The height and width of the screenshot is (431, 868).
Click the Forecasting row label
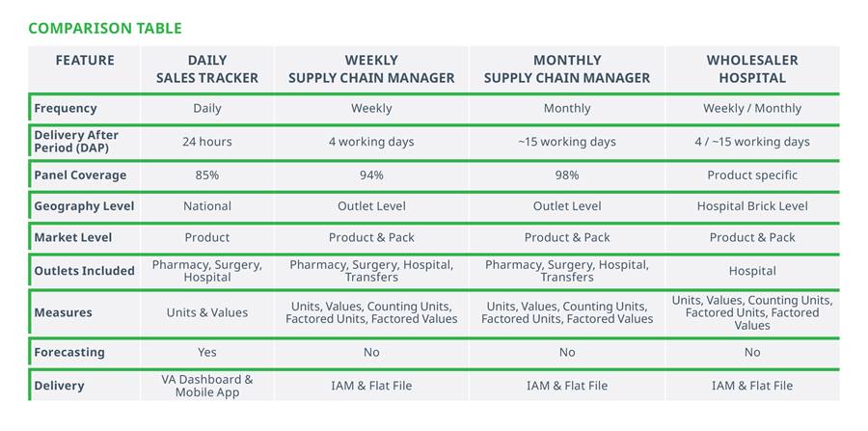(69, 353)
